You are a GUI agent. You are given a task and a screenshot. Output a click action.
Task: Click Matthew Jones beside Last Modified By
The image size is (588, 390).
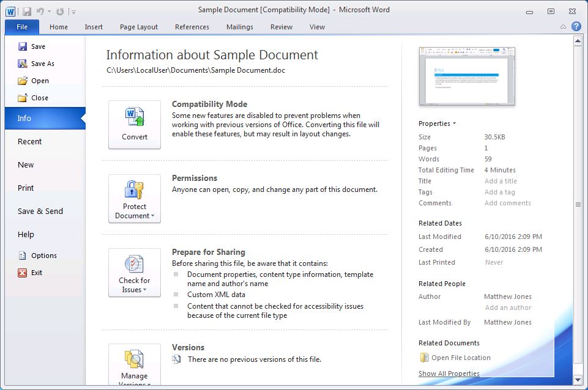click(508, 322)
